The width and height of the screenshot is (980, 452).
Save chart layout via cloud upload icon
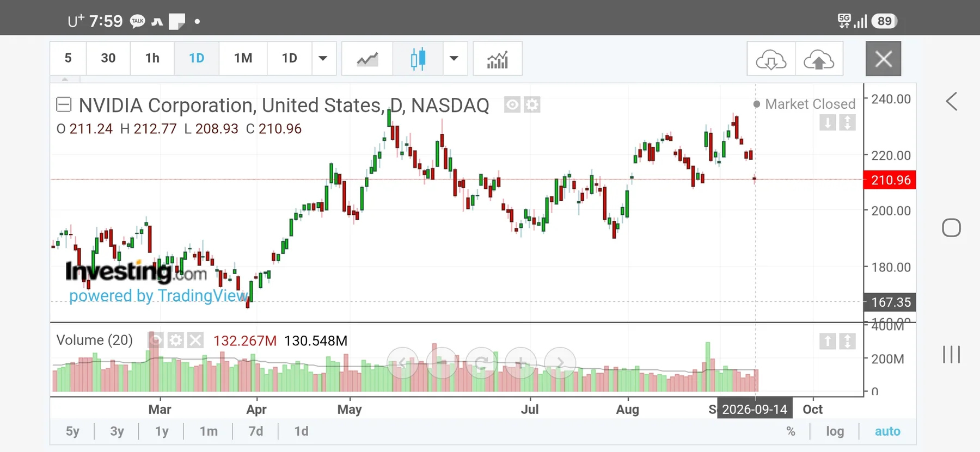[x=819, y=59]
